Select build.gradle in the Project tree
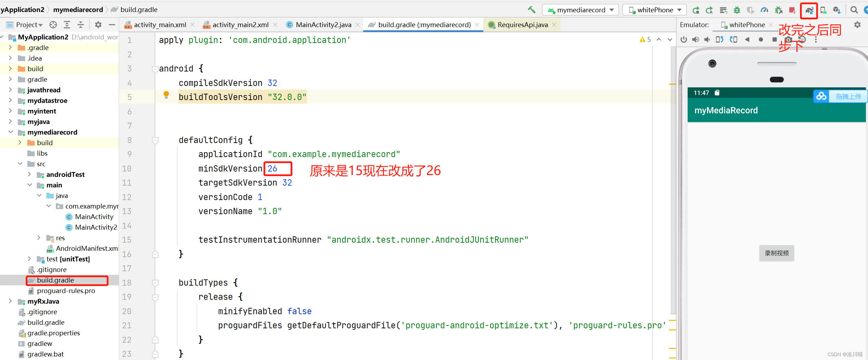The width and height of the screenshot is (868, 360). [56, 280]
